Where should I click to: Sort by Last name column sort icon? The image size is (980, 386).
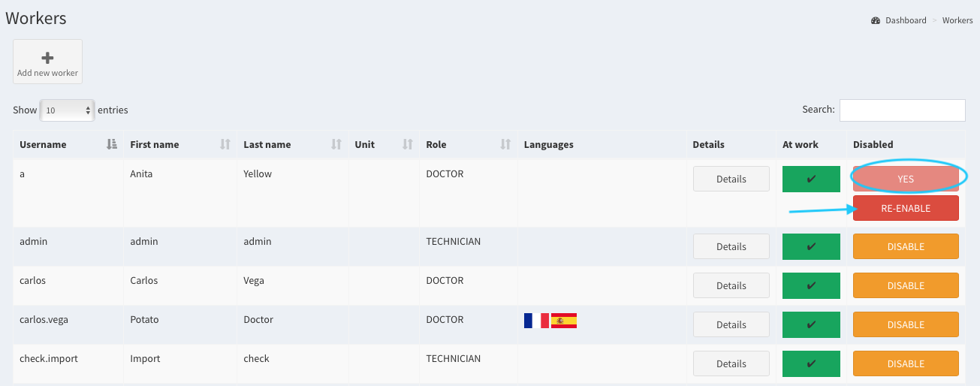coord(336,144)
